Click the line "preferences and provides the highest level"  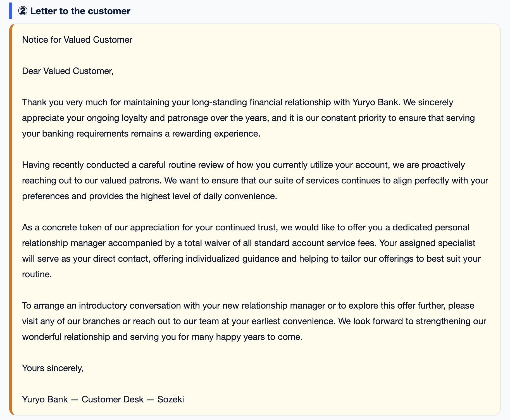click(149, 196)
